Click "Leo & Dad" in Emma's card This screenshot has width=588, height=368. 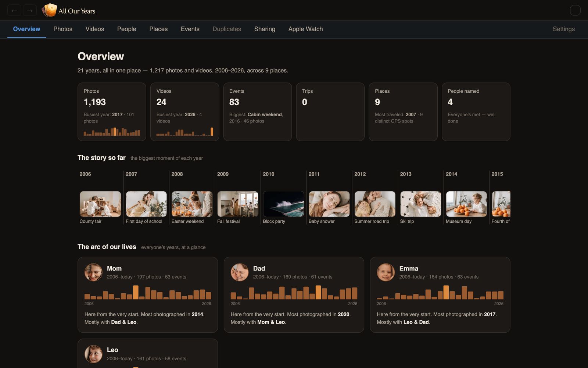[416, 322]
